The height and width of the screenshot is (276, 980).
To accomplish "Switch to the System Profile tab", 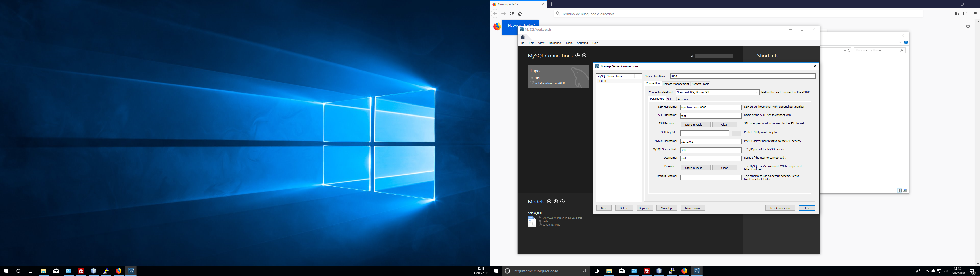I will [700, 84].
